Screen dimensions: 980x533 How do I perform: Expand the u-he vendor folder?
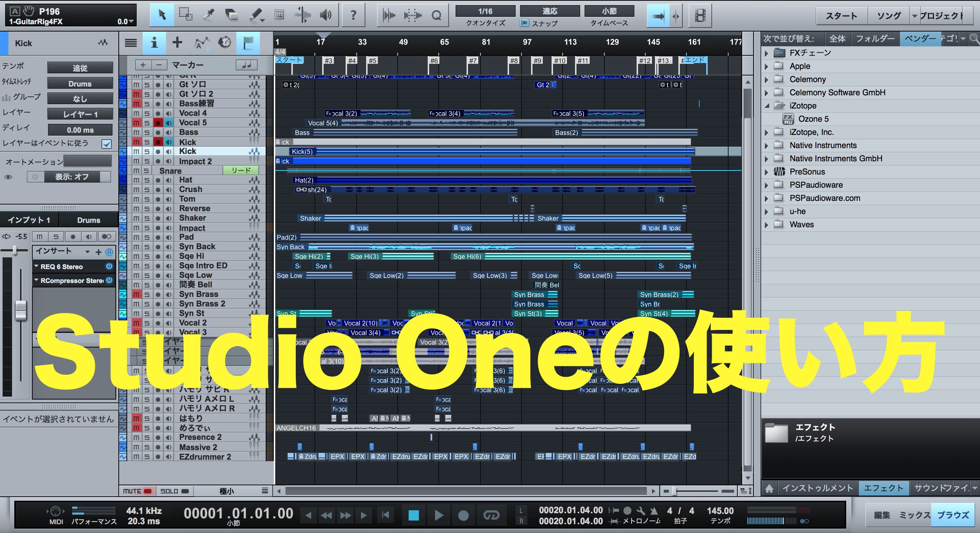767,211
